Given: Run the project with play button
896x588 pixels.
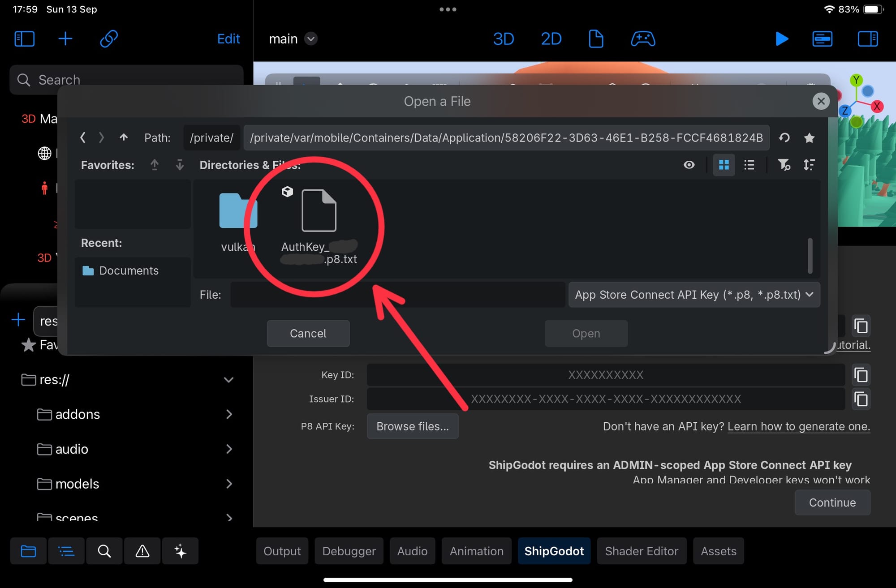Looking at the screenshot, I should 781,39.
